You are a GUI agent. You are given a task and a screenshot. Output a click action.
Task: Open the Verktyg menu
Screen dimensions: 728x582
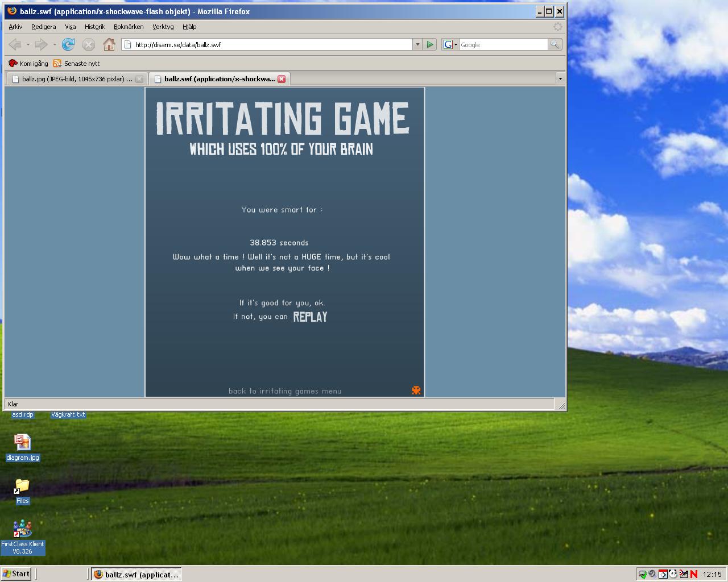tap(163, 27)
